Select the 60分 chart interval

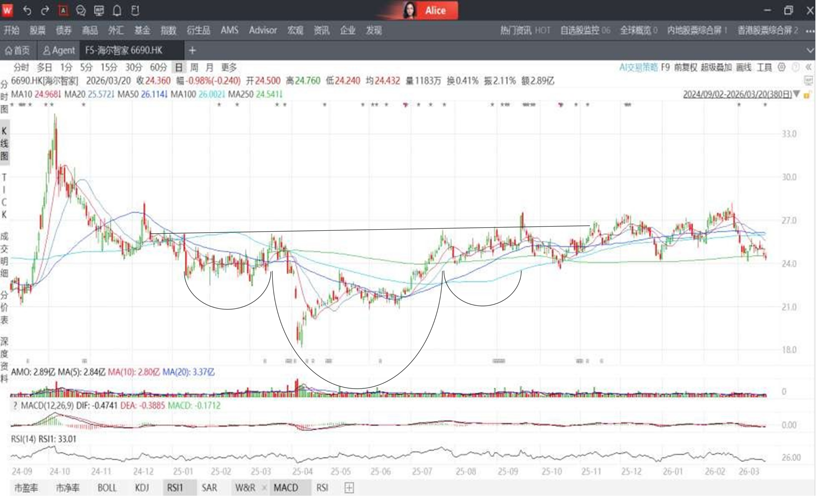click(x=158, y=68)
